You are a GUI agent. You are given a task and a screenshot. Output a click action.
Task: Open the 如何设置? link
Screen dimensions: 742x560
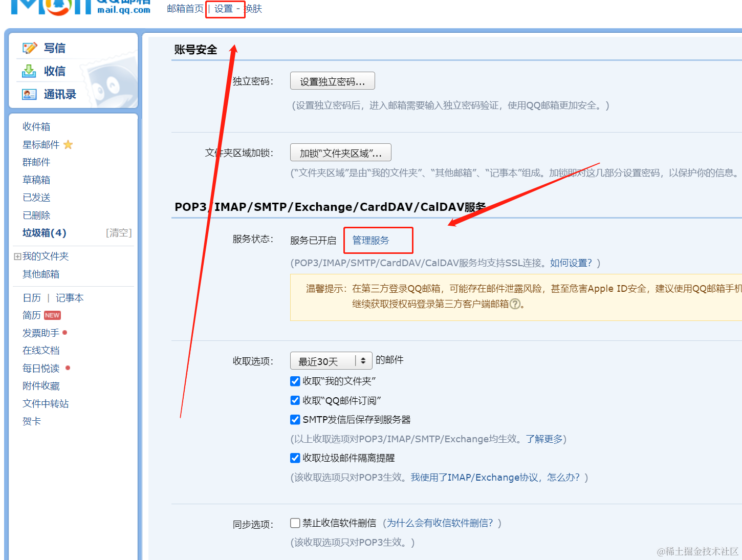click(571, 263)
